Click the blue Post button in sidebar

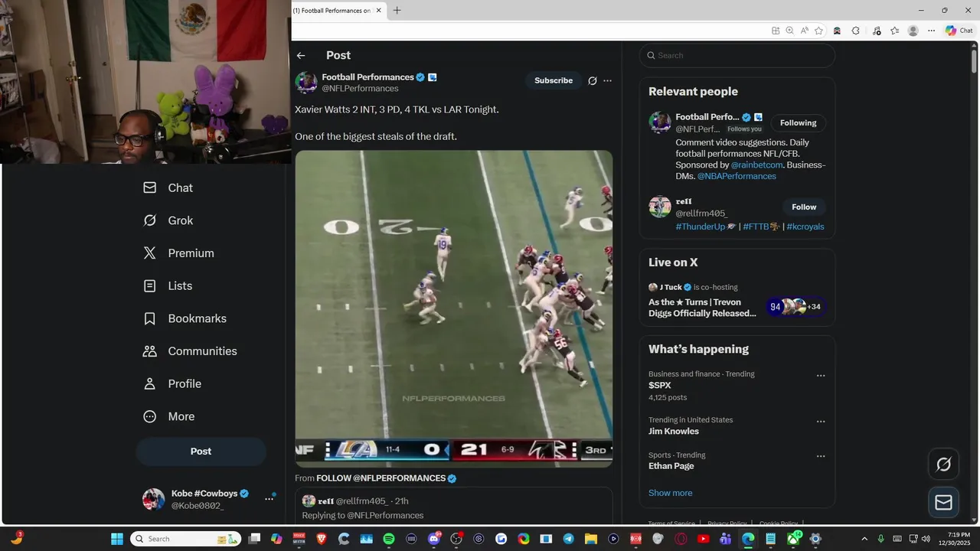point(201,452)
